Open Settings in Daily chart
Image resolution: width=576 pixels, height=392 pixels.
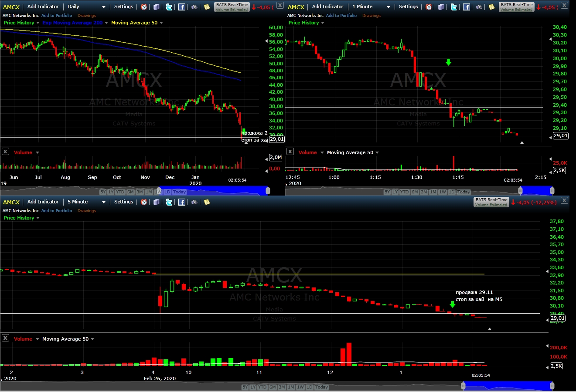click(x=124, y=7)
